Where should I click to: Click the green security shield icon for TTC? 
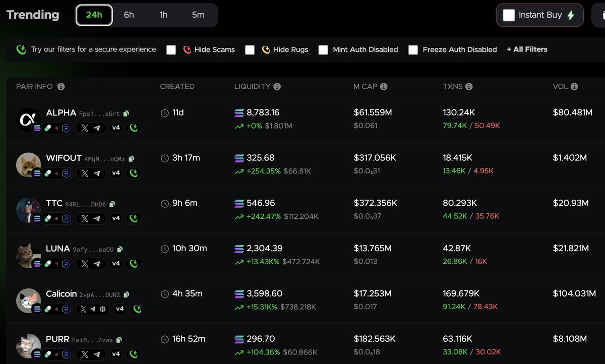click(134, 218)
